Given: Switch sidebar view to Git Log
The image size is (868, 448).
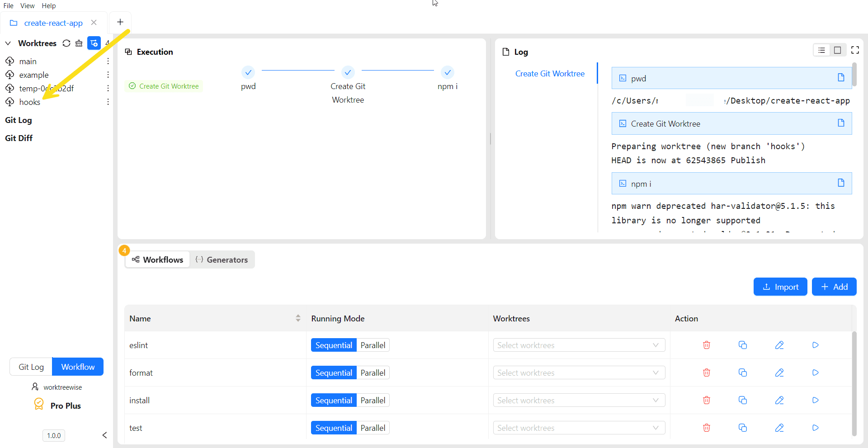Looking at the screenshot, I should pyautogui.click(x=31, y=367).
